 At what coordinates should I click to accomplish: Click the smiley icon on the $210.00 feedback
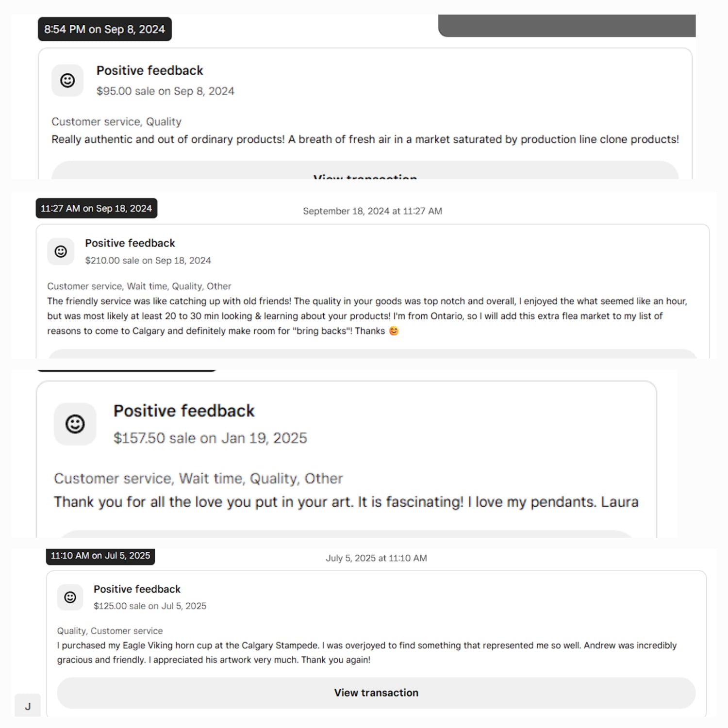coord(61,251)
